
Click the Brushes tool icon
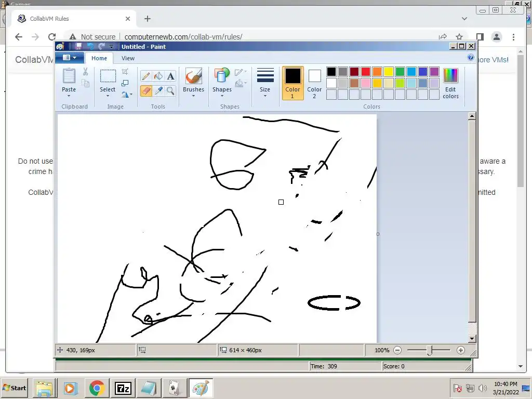pyautogui.click(x=193, y=76)
